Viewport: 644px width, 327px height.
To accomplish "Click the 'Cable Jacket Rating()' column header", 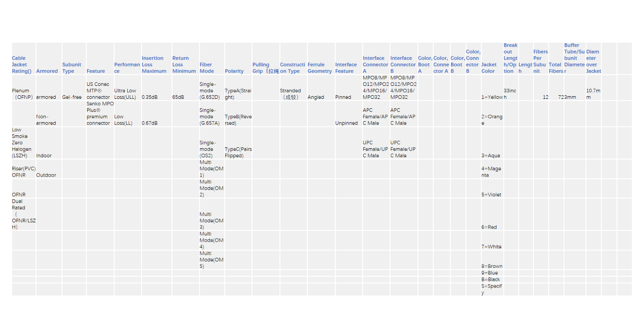I will click(x=24, y=58).
